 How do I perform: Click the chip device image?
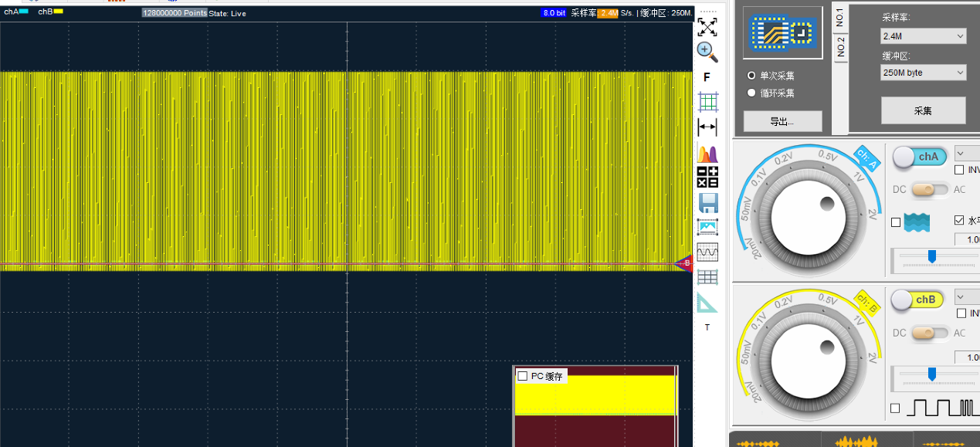click(x=782, y=33)
